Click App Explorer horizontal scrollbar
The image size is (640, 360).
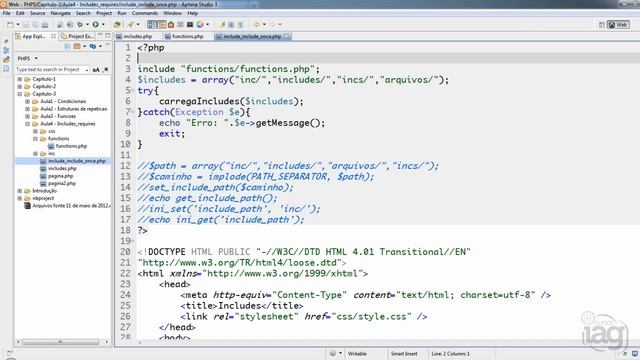coord(60,342)
